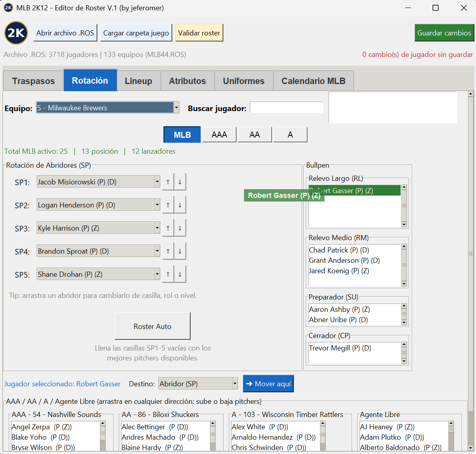The image size is (476, 454).
Task: Switch to the AAA level
Action: click(x=219, y=135)
